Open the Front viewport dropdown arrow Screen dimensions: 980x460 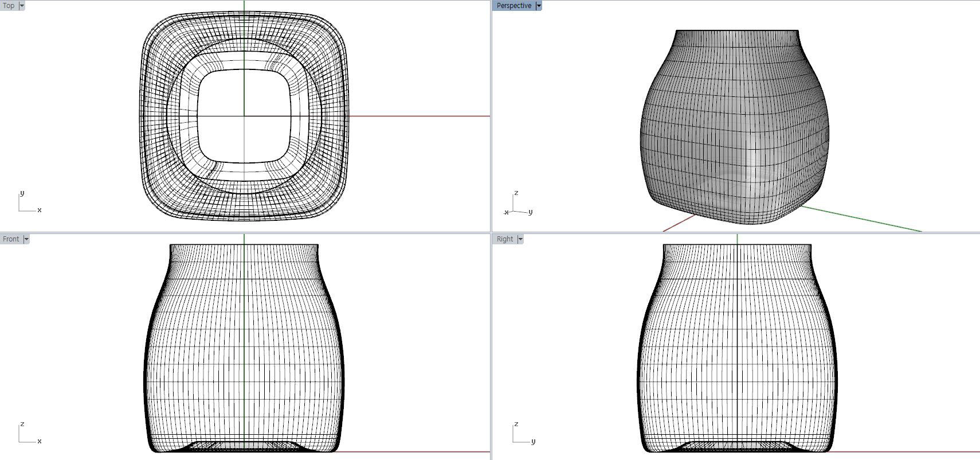tap(26, 239)
